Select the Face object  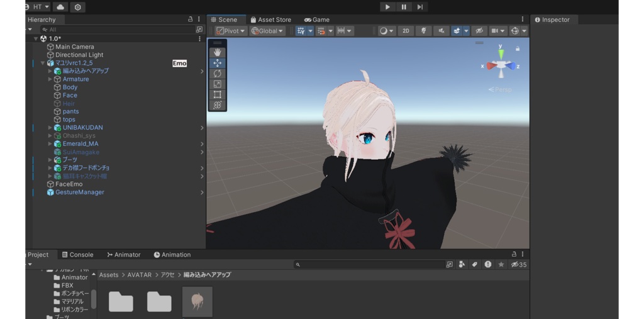pos(70,96)
